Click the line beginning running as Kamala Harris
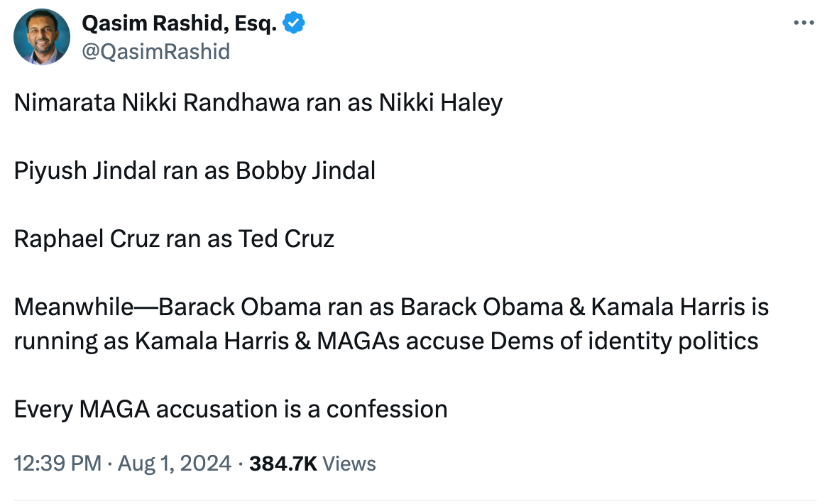The height and width of the screenshot is (504, 832). 386,341
